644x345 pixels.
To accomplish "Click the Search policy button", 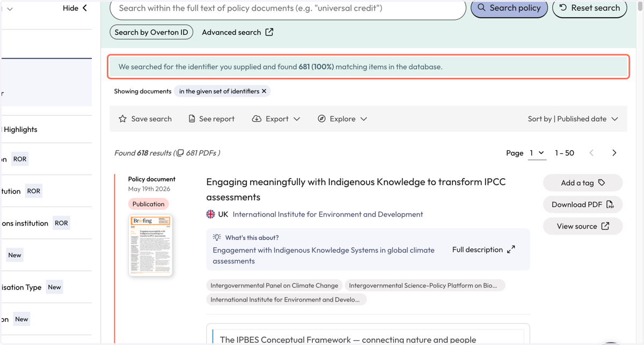I will point(509,8).
